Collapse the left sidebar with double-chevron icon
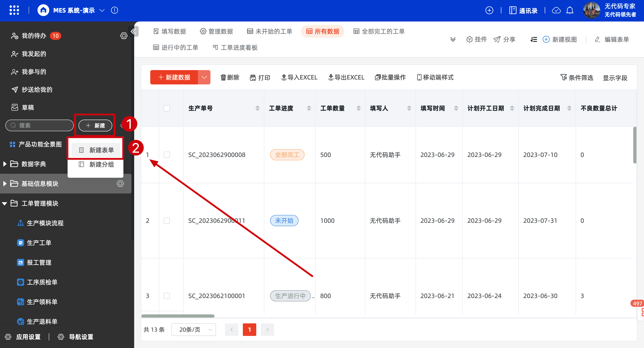The width and height of the screenshot is (644, 348). pos(133,31)
